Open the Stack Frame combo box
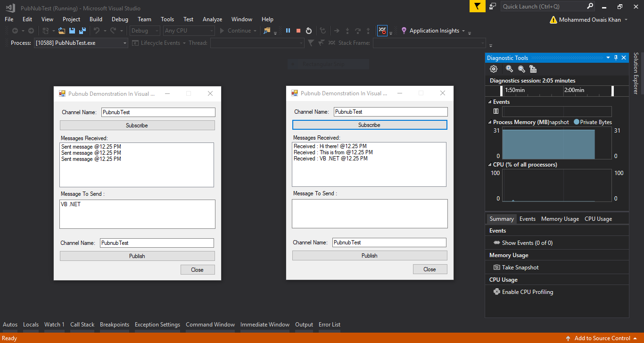The width and height of the screenshot is (644, 343). pos(429,43)
